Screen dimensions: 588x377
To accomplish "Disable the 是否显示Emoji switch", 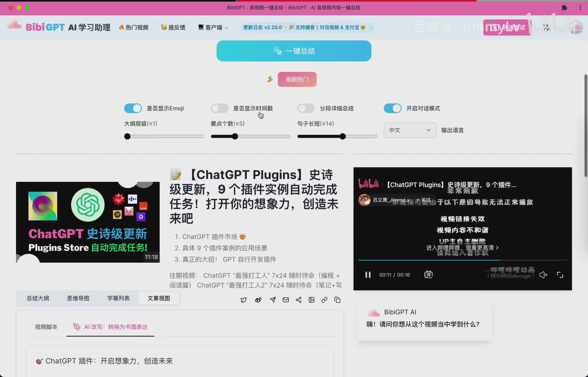I will tap(133, 108).
